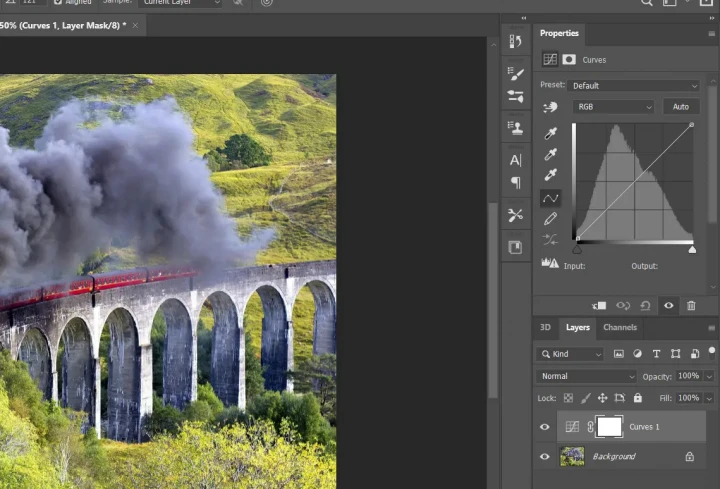Open the tools and scissors panel icon
Viewport: 720px width, 489px height.
click(x=515, y=215)
